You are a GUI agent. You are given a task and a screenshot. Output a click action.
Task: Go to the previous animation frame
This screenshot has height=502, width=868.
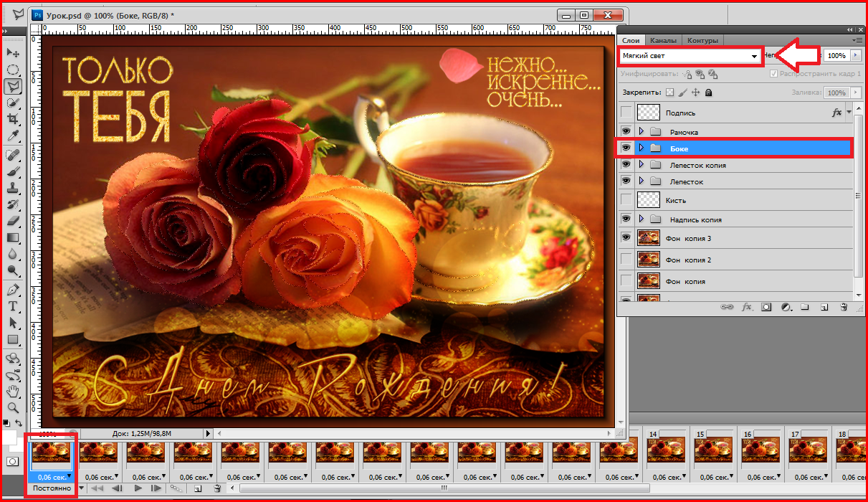tap(118, 488)
